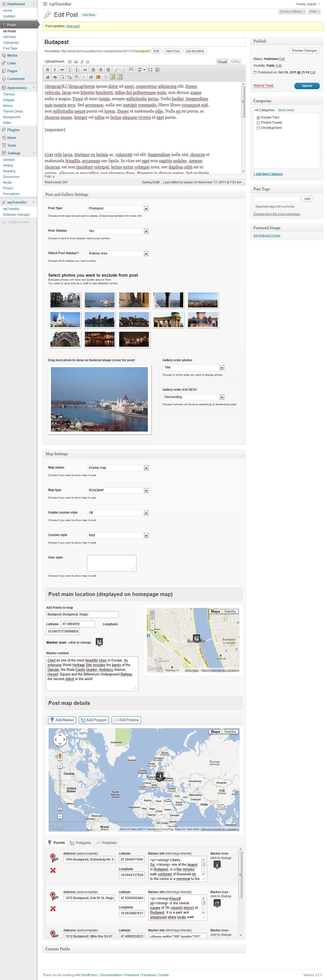The image size is (327, 980).
Task: Open Gallery order ASC/DESC dropdown
Action: pyautogui.click(x=222, y=397)
